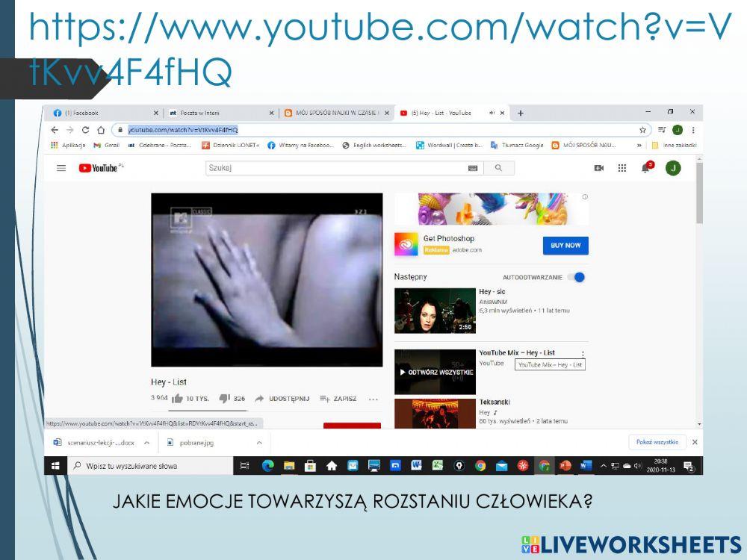Screen dimensions: 747x560
Task: Open the YouTube hamburger guide menu
Action: click(61, 169)
